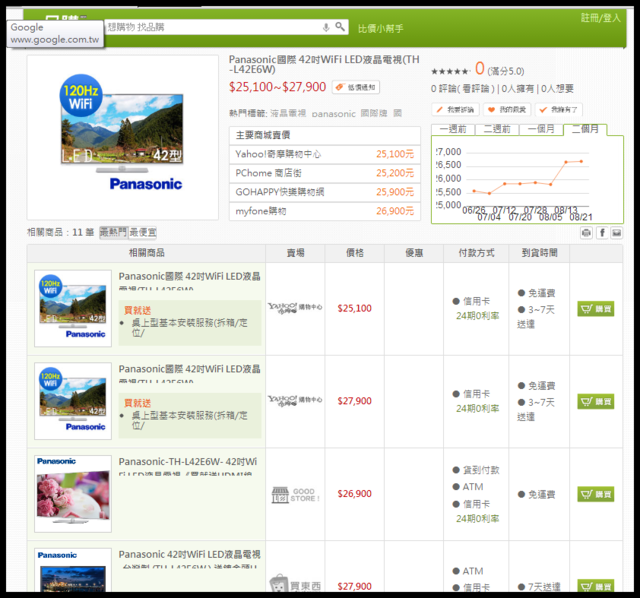640x598 pixels.
Task: Click the lowest data point on price chart
Action: pos(489,193)
